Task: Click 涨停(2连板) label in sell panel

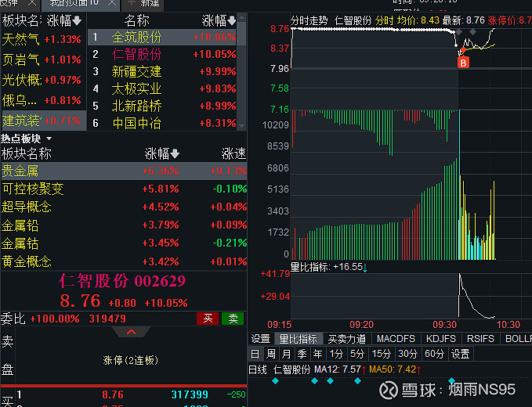Action: 131,360
